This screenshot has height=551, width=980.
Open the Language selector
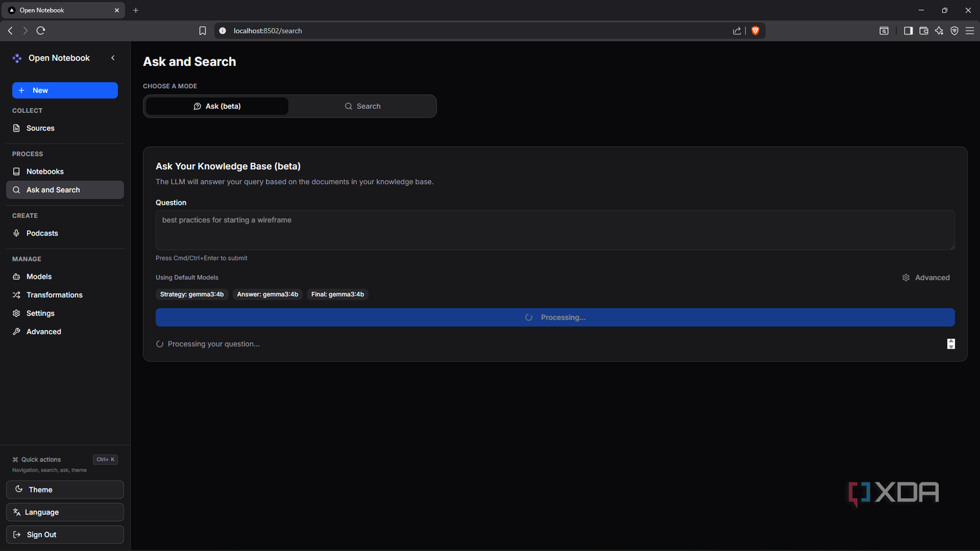[65, 512]
